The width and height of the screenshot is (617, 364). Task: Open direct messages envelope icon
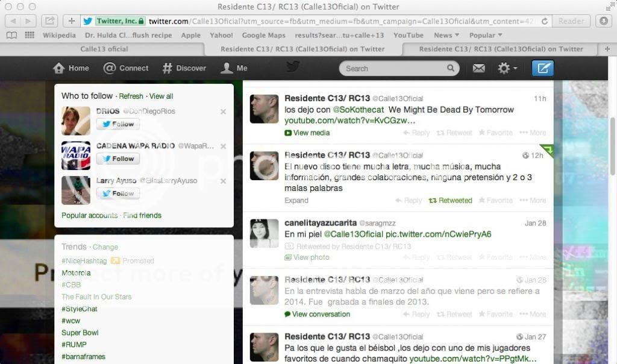(x=478, y=69)
